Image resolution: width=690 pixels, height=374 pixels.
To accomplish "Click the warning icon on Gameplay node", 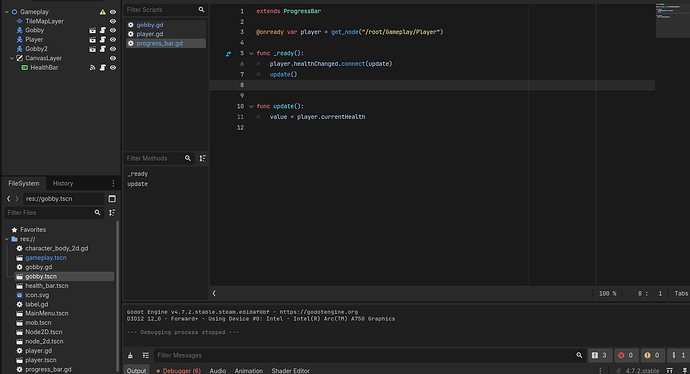I will click(x=103, y=12).
